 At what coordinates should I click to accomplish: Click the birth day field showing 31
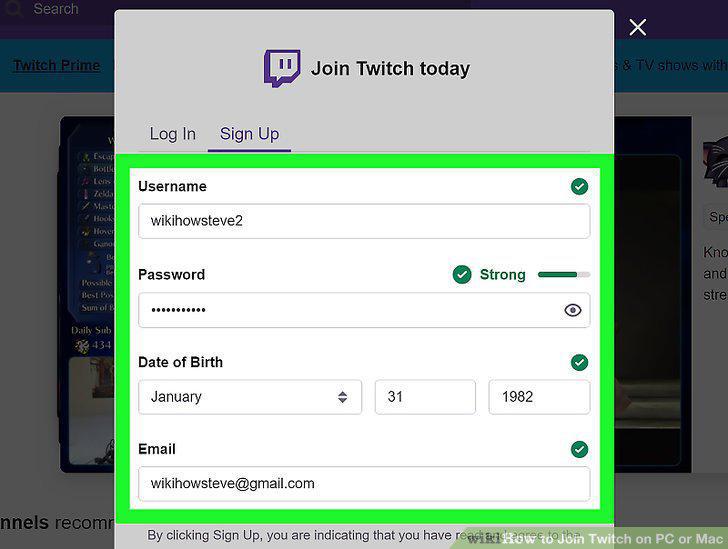(425, 397)
